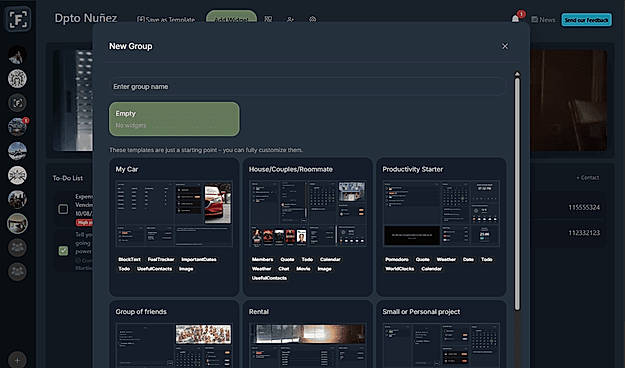Viewport: 625px width, 368px height.
Task: Select the Empty no-widgets template
Action: tap(174, 119)
